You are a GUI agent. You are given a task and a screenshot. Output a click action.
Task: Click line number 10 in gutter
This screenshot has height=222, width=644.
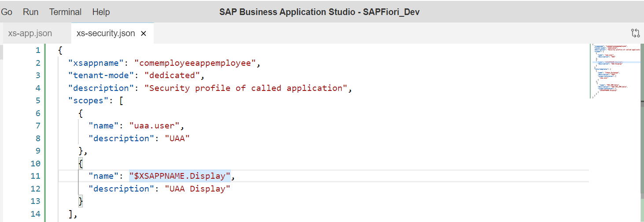point(35,164)
